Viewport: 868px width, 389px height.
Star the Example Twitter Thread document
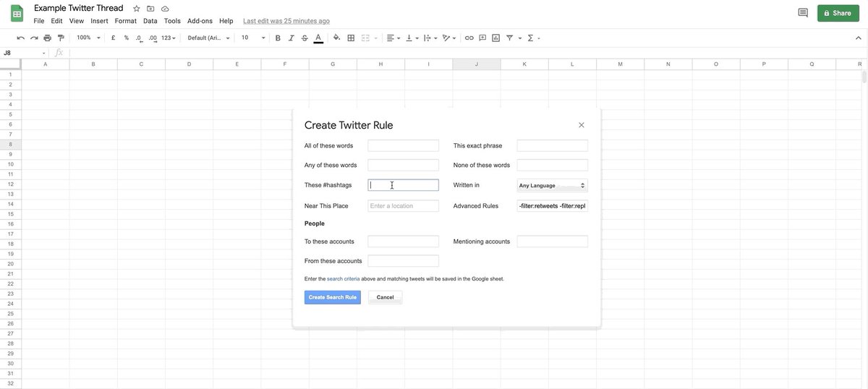pyautogui.click(x=137, y=9)
